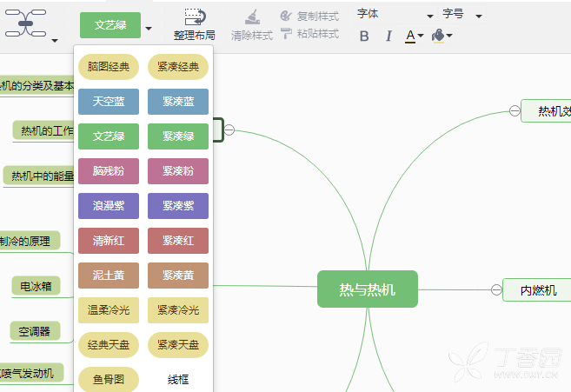Image resolution: width=571 pixels, height=392 pixels.
Task: Apply the 紧凑黄 theme
Action: 178,276
